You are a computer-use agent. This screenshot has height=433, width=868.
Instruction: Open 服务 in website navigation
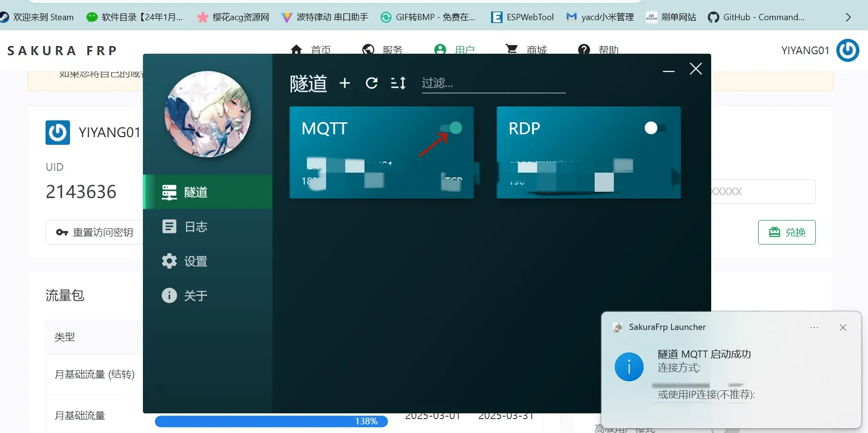coord(383,50)
